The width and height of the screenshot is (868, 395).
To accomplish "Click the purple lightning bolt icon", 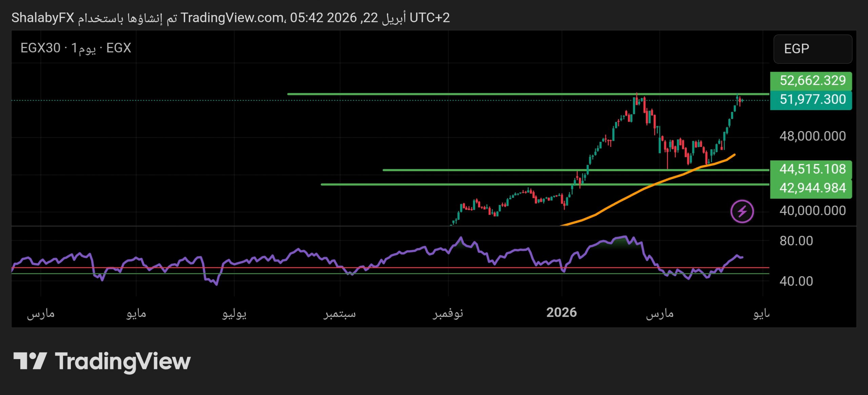I will [742, 211].
